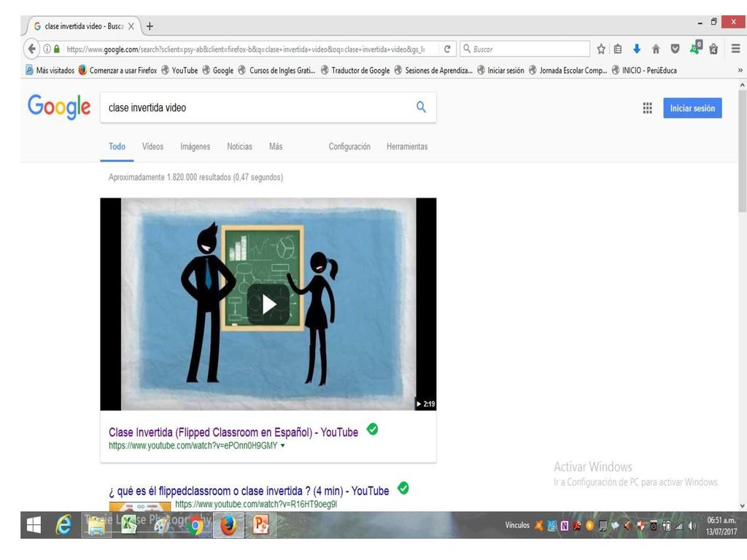The width and height of the screenshot is (747, 560).
Task: Select 'clase invertida video' browser tab
Action: tap(81, 26)
